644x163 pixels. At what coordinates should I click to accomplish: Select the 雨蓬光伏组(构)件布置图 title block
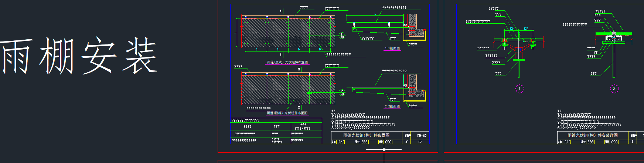tap(366, 135)
